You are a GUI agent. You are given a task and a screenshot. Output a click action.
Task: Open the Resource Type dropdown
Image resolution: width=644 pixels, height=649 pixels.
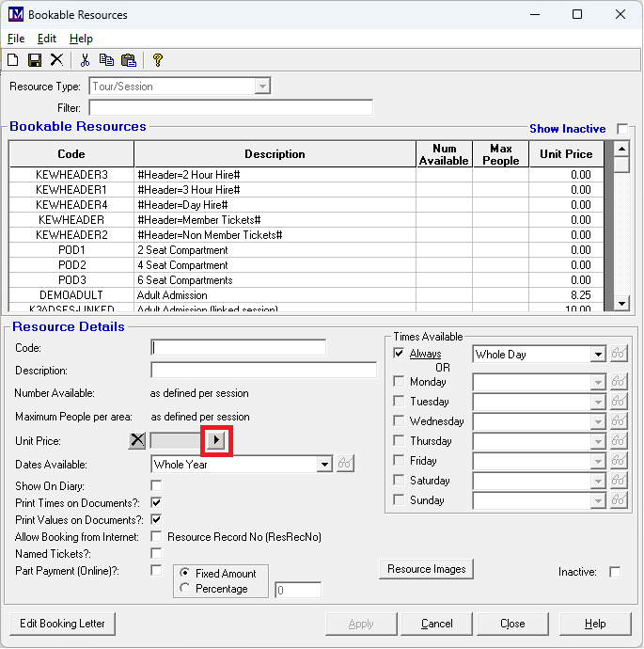click(x=262, y=87)
